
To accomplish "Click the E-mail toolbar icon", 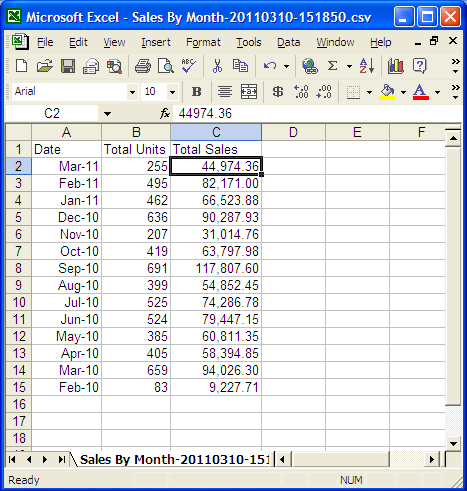I will click(91, 66).
